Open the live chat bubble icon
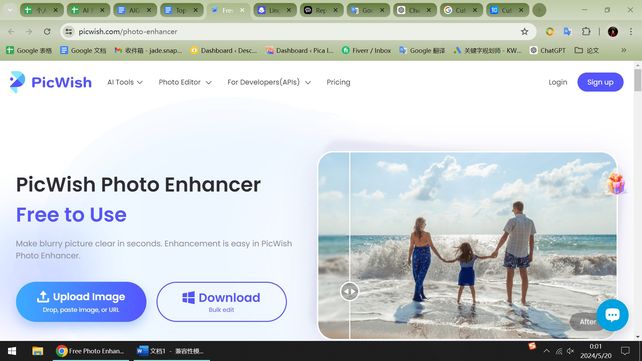This screenshot has width=642, height=361. click(x=612, y=315)
